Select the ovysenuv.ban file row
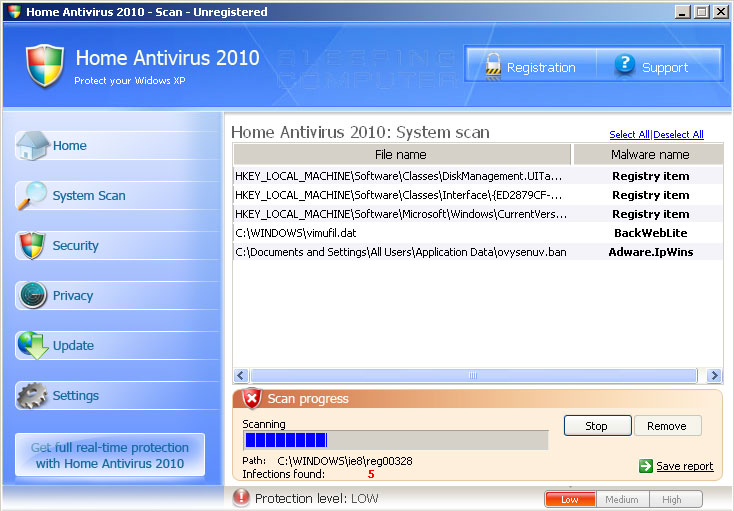This screenshot has height=511, width=734. coord(477,252)
